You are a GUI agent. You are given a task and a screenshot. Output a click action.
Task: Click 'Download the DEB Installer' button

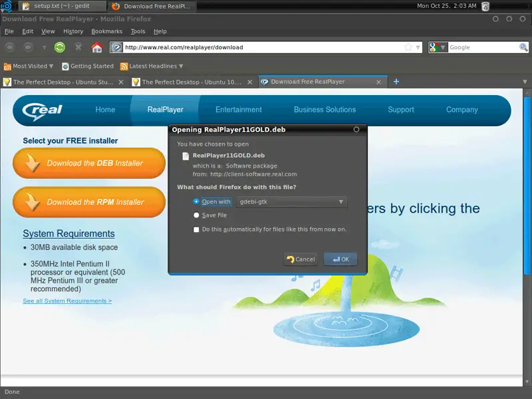coord(89,163)
